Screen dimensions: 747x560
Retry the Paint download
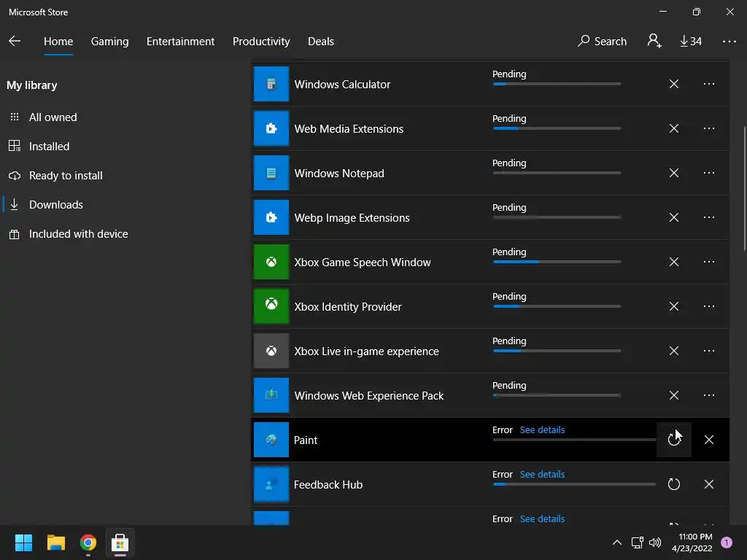pos(673,440)
